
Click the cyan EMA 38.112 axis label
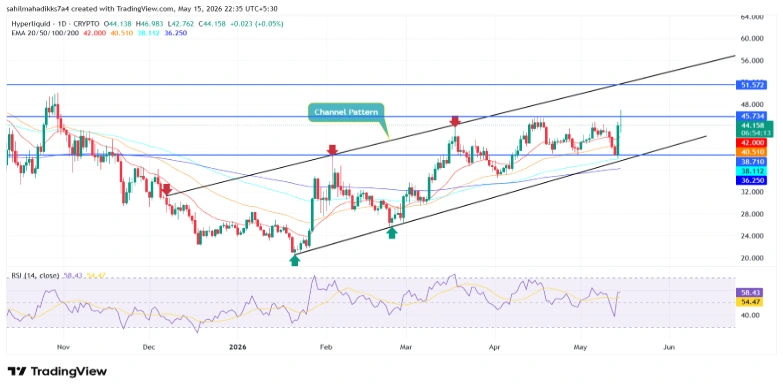point(751,171)
